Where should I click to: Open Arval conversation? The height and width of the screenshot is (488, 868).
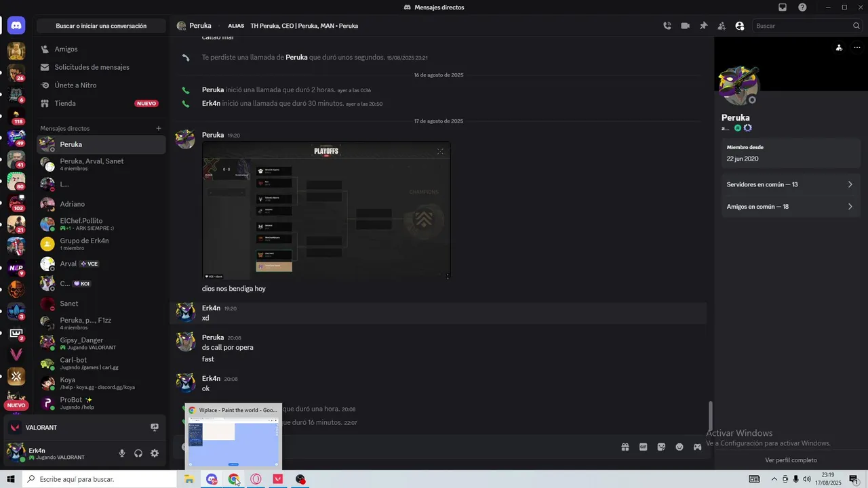click(x=101, y=264)
